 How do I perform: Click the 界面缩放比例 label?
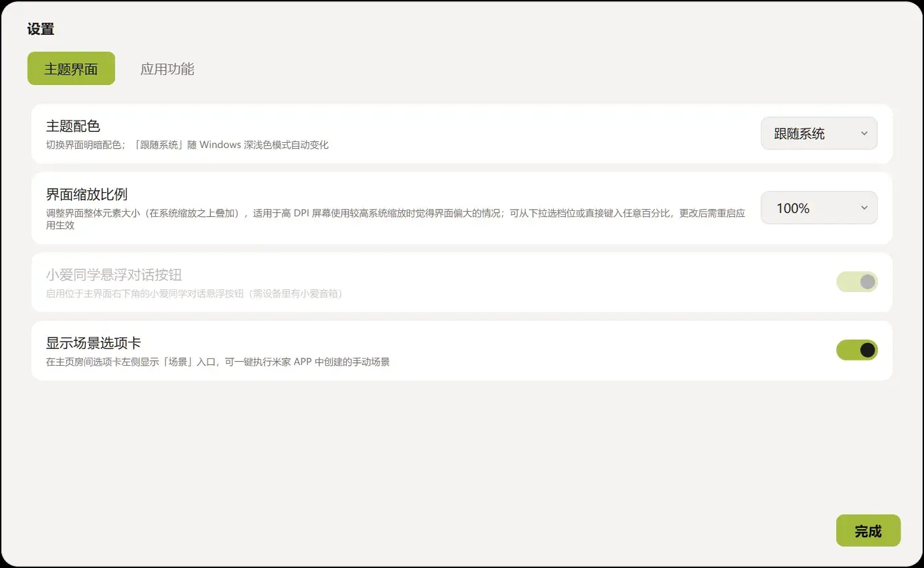coord(86,194)
